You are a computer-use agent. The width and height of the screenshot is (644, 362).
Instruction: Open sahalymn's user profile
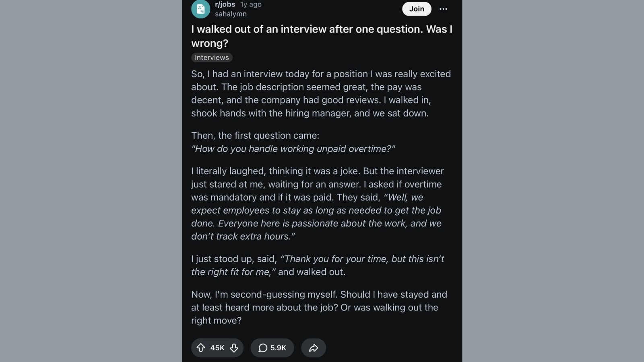point(231,14)
